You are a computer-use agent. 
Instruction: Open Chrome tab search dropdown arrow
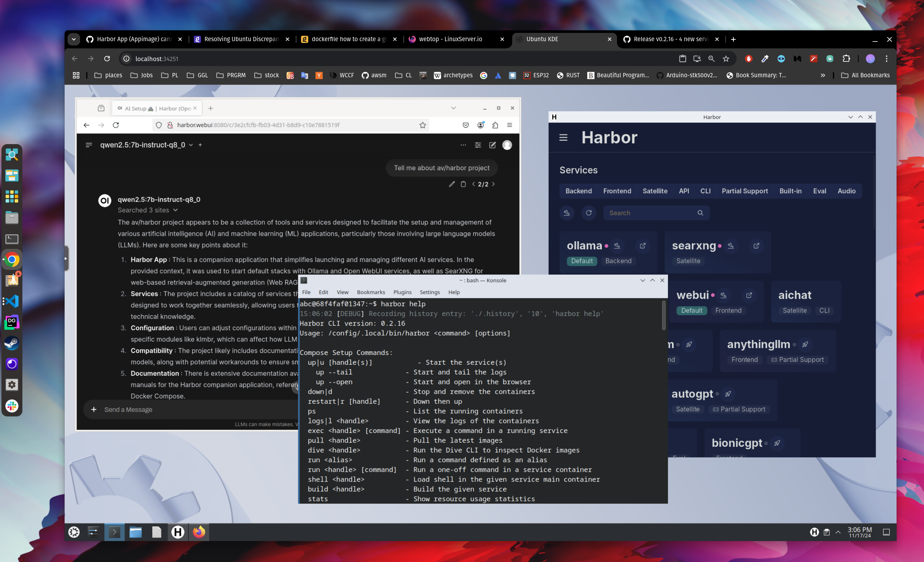pos(74,39)
